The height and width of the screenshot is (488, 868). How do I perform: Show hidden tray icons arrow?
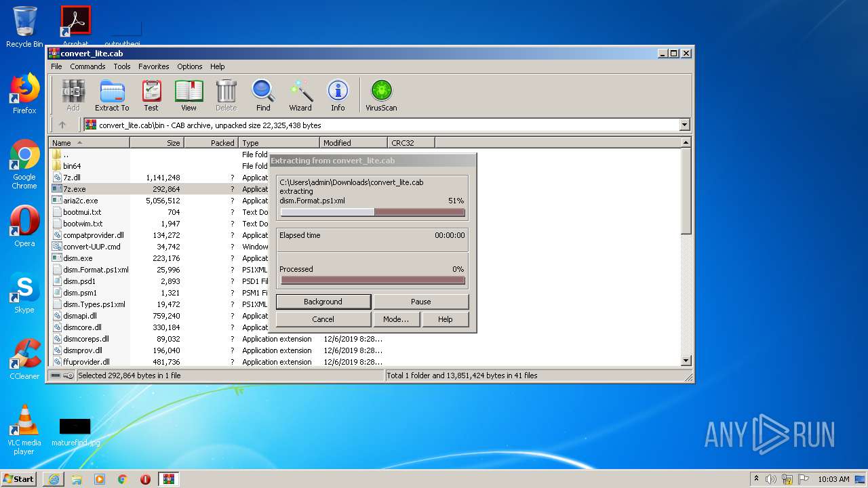pos(756,479)
